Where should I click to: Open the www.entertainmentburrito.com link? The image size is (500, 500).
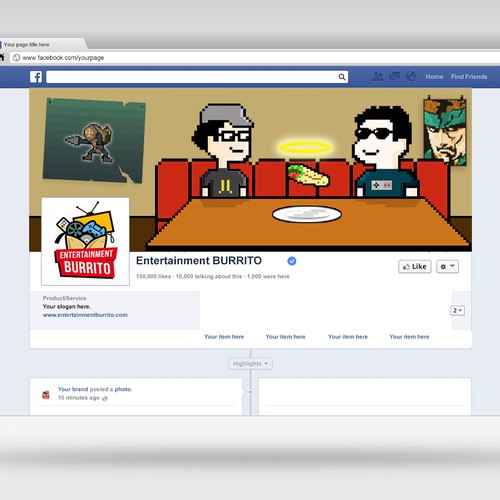point(85,315)
